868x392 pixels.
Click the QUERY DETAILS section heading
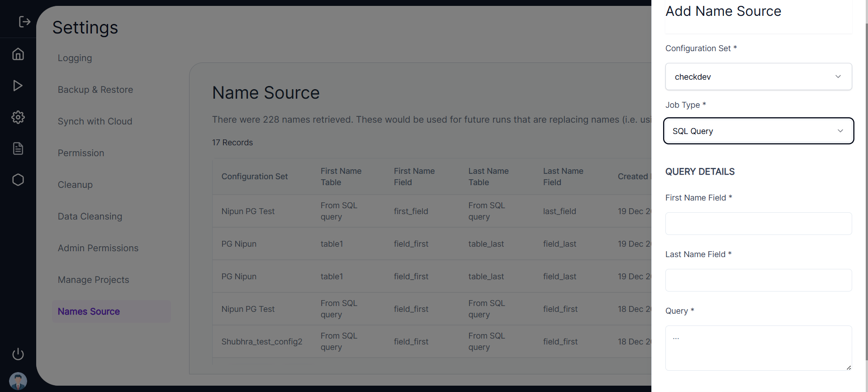point(700,172)
